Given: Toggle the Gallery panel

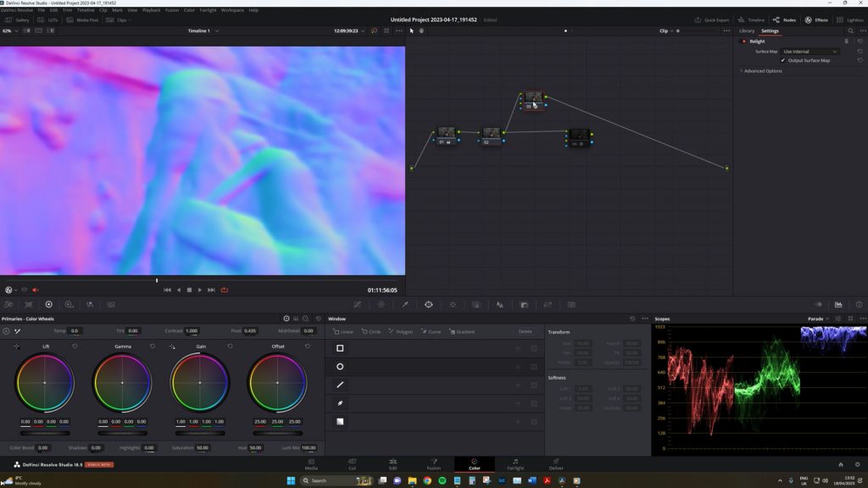Looking at the screenshot, I should 17,20.
